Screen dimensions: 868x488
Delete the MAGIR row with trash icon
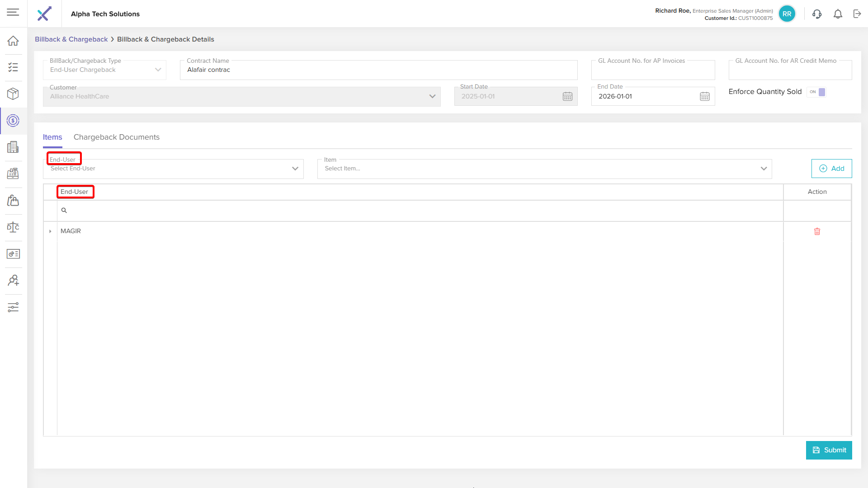click(x=817, y=231)
